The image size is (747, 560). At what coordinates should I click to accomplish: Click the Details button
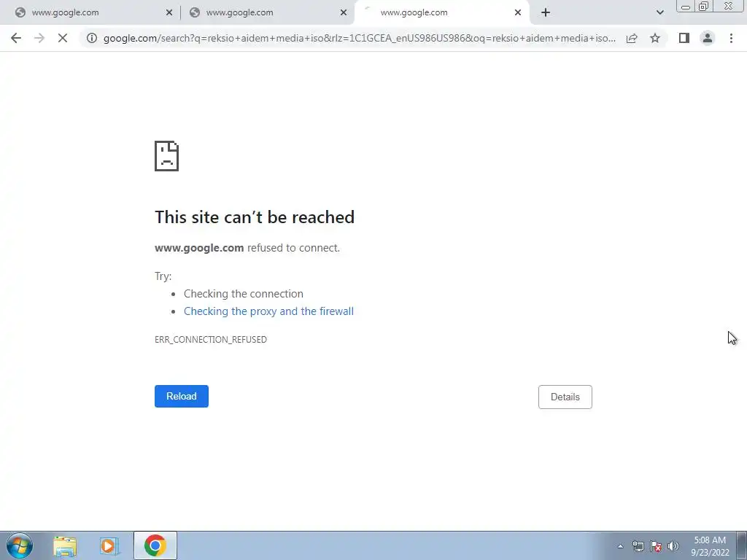[x=565, y=397]
